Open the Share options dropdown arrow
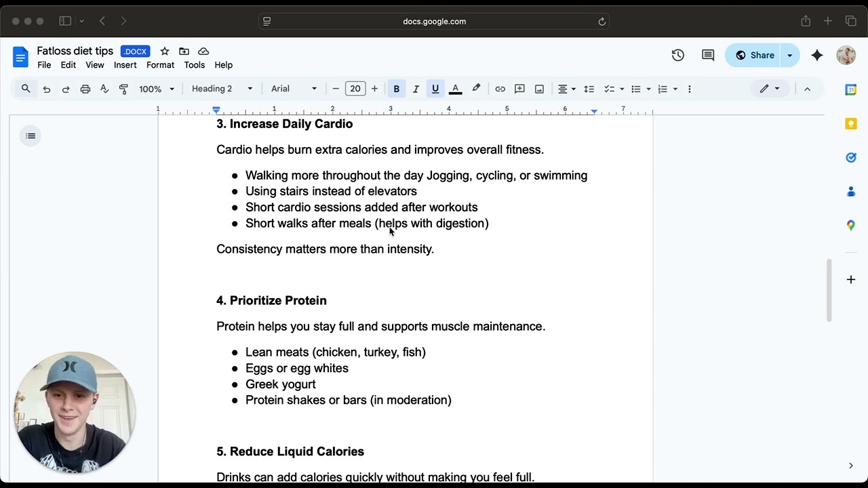This screenshot has height=488, width=868. point(789,56)
